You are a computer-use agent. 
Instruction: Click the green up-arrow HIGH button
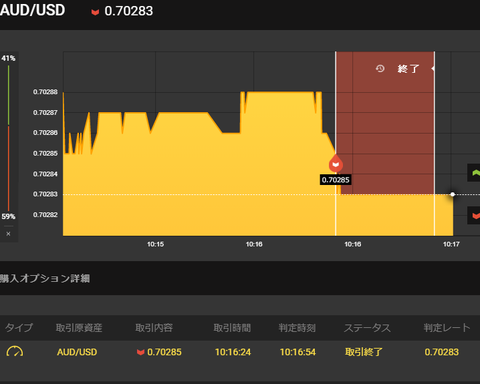click(474, 173)
